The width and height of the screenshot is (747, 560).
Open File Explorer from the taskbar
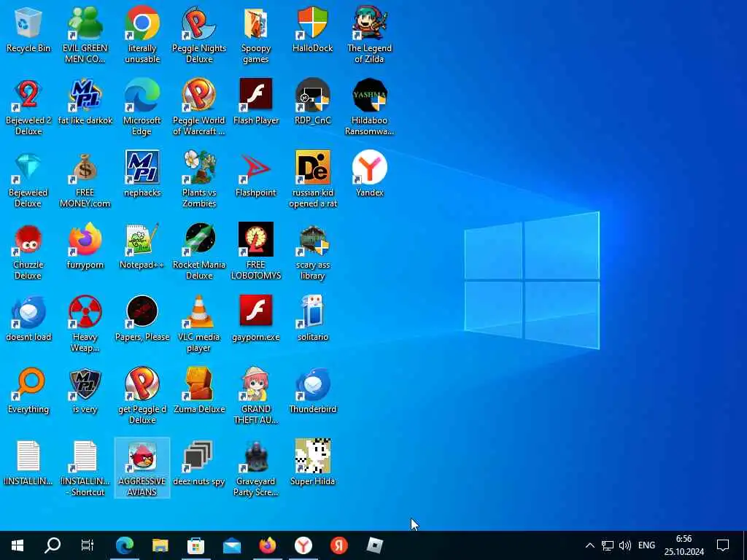click(160, 545)
